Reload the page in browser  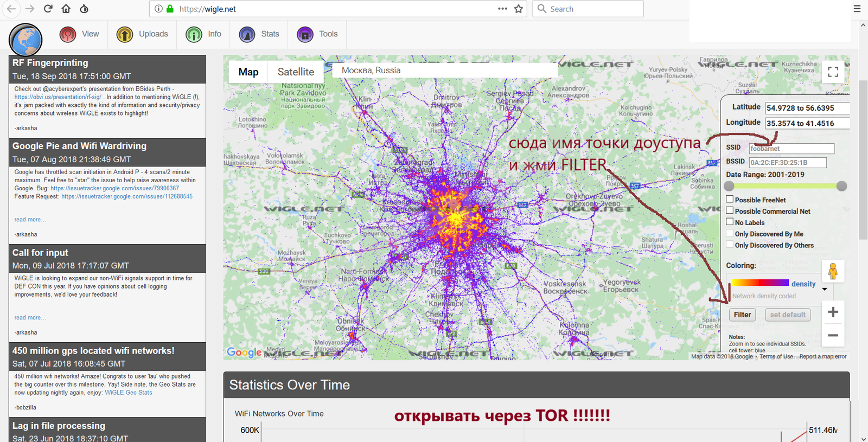[x=48, y=9]
